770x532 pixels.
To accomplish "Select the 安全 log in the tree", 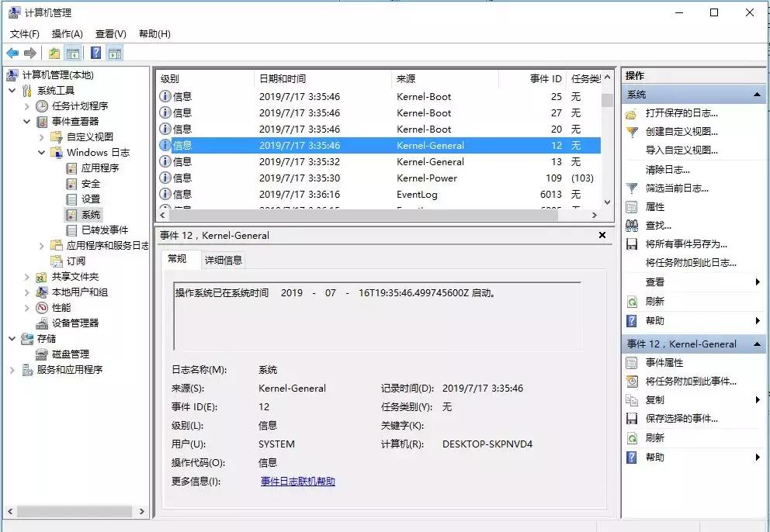I will 90,183.
